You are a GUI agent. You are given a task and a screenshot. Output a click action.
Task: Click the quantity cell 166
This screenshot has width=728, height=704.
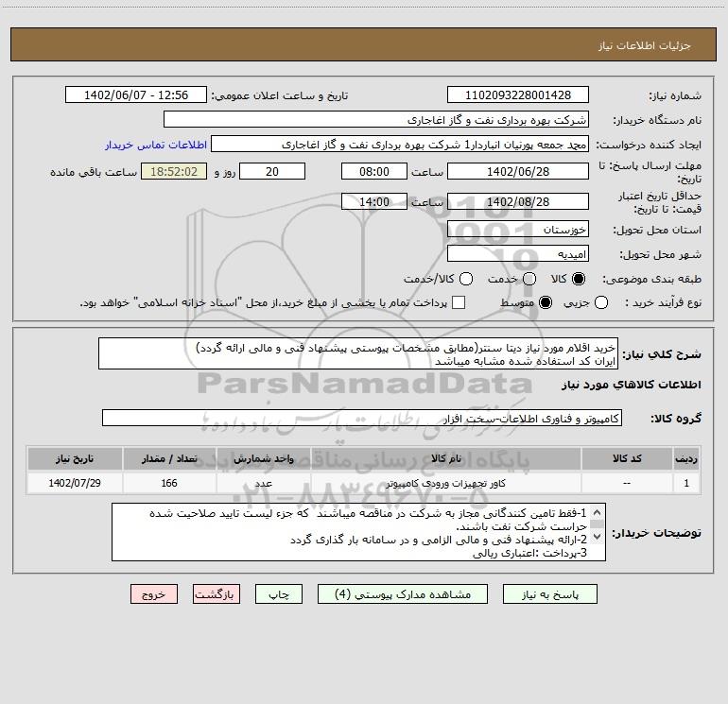point(169,483)
